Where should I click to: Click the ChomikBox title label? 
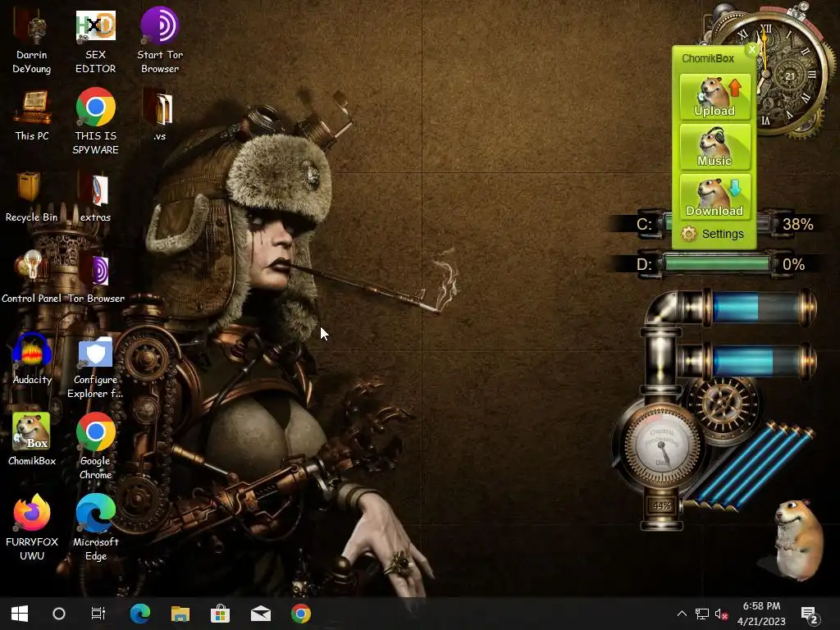click(708, 58)
